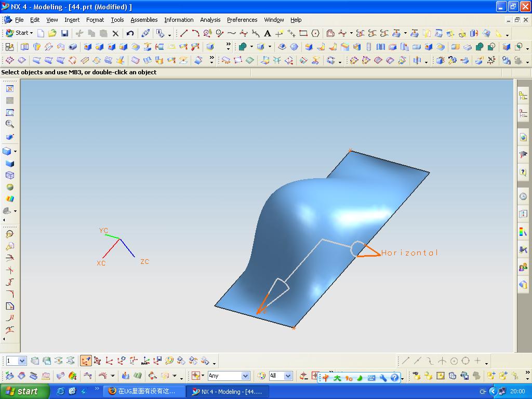Toggle the snap point crosshair in the selection toolbar
532x399 pixels.
coord(195,376)
